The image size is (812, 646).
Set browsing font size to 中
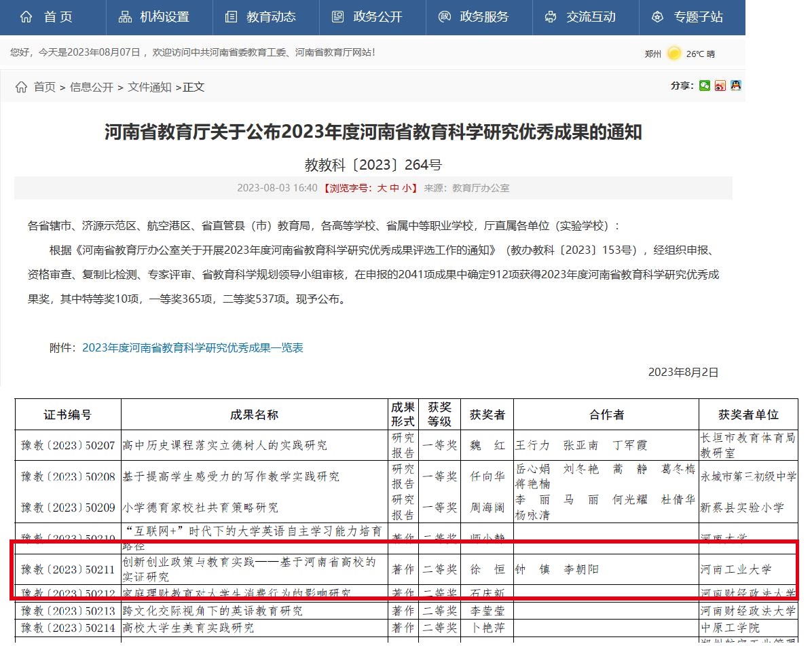(x=394, y=188)
